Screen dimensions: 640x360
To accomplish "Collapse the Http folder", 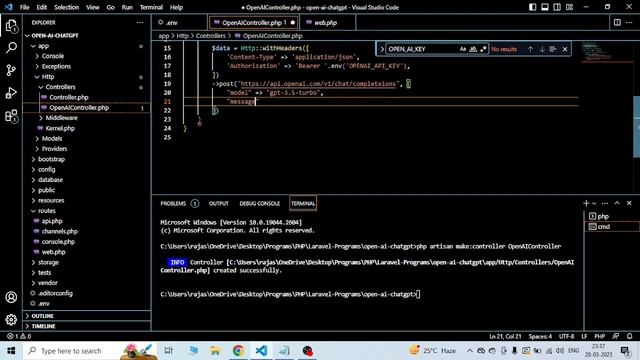I will tap(47, 77).
